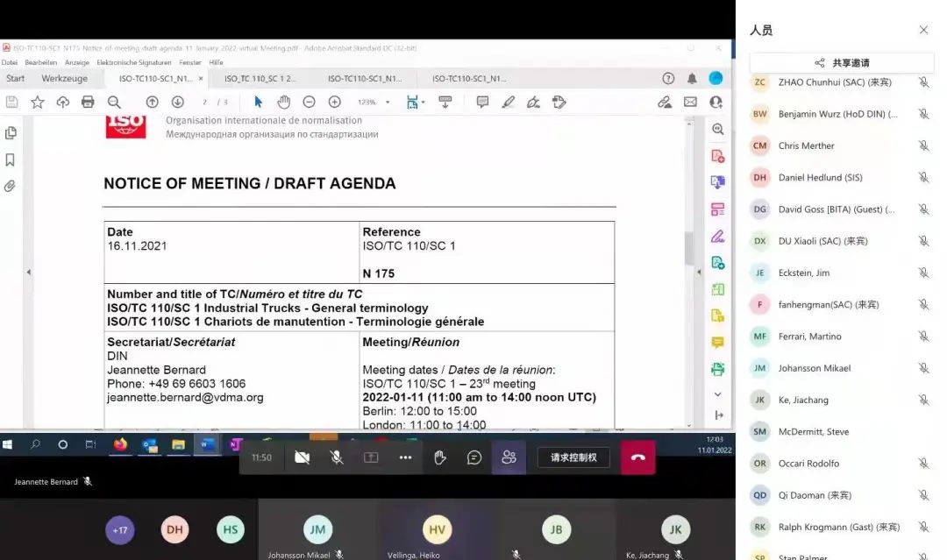Click the 请求控制权 request control button
This screenshot has height=560, width=947.
click(573, 457)
